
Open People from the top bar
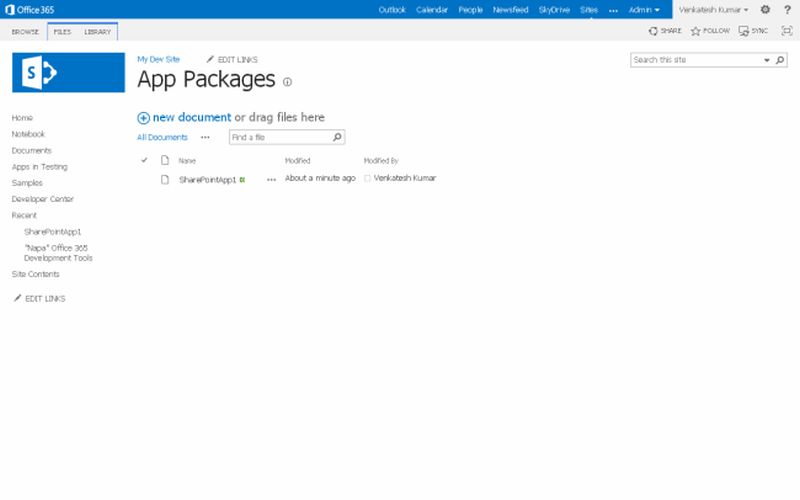[470, 10]
